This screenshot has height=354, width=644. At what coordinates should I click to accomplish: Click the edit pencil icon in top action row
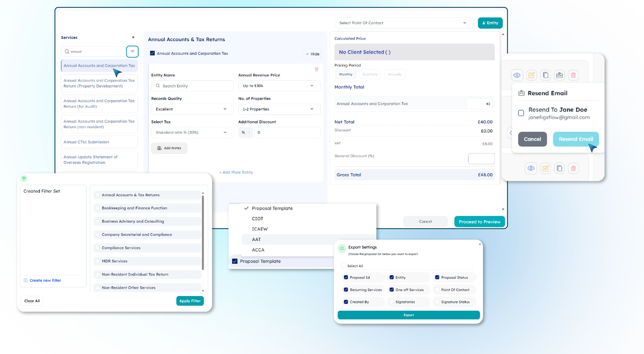pyautogui.click(x=531, y=75)
